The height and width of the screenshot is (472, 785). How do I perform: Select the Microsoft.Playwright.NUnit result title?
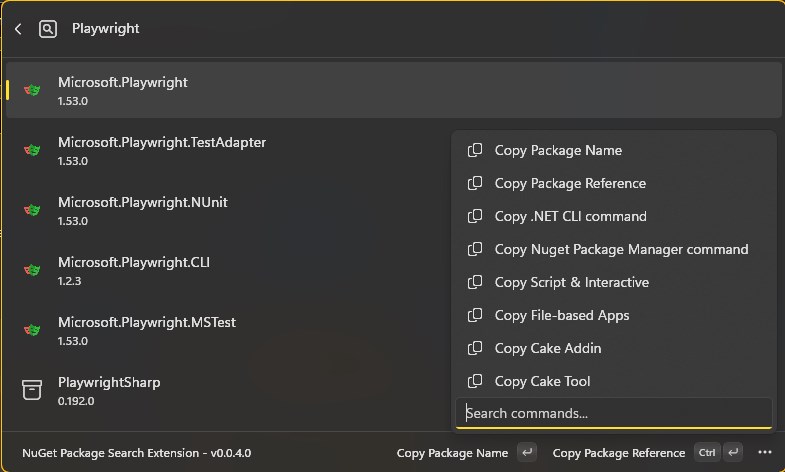pos(143,202)
